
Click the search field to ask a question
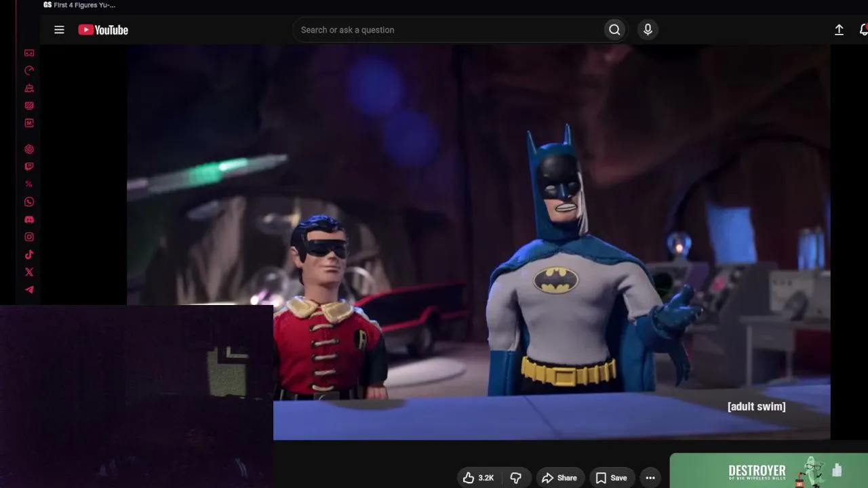448,30
